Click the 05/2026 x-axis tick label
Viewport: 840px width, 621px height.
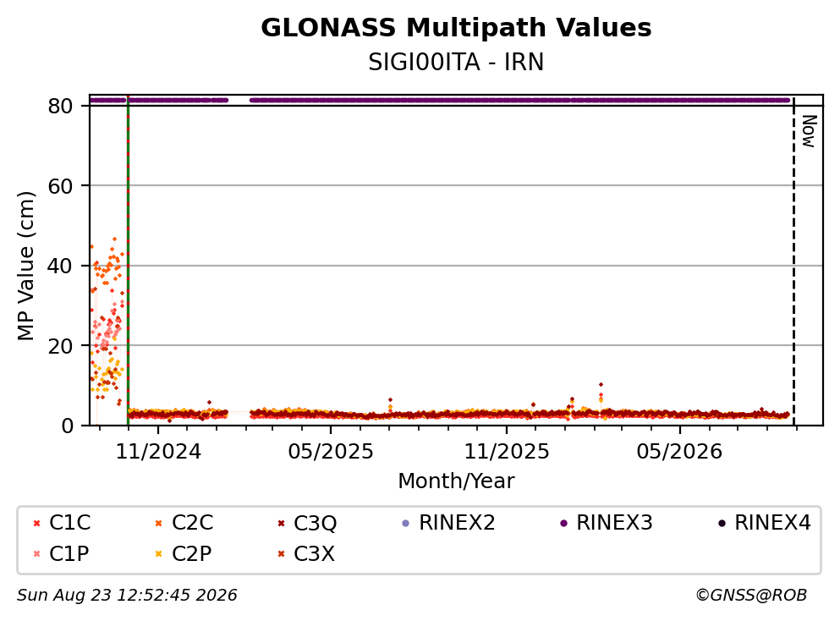pyautogui.click(x=679, y=452)
